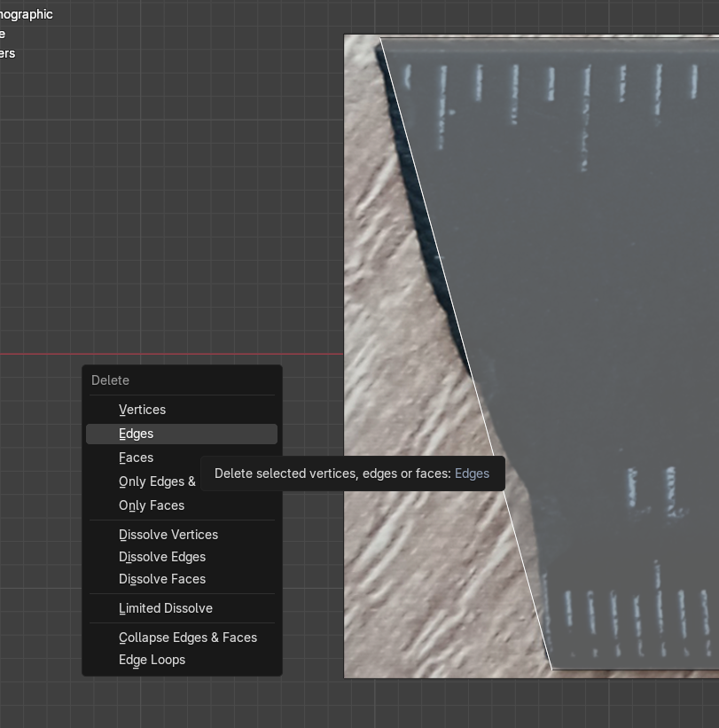
Task: Choose Edges from the Delete menu
Action: tap(137, 434)
